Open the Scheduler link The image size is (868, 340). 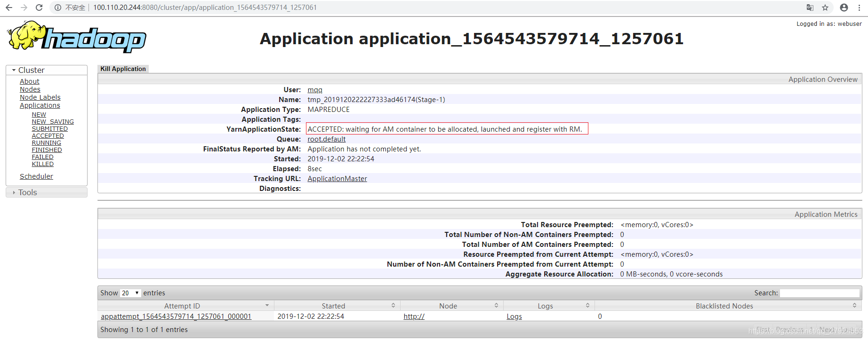(x=36, y=176)
